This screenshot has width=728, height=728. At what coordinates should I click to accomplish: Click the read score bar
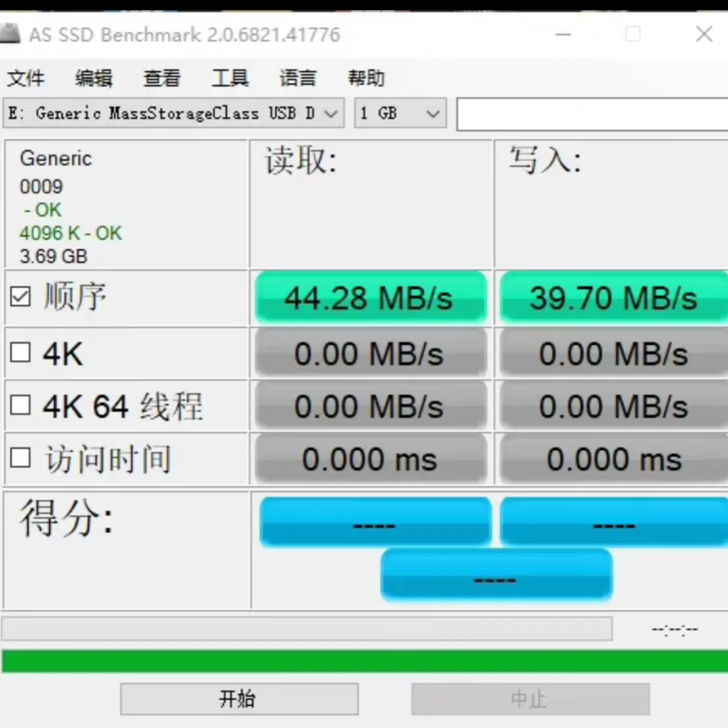[x=375, y=522]
